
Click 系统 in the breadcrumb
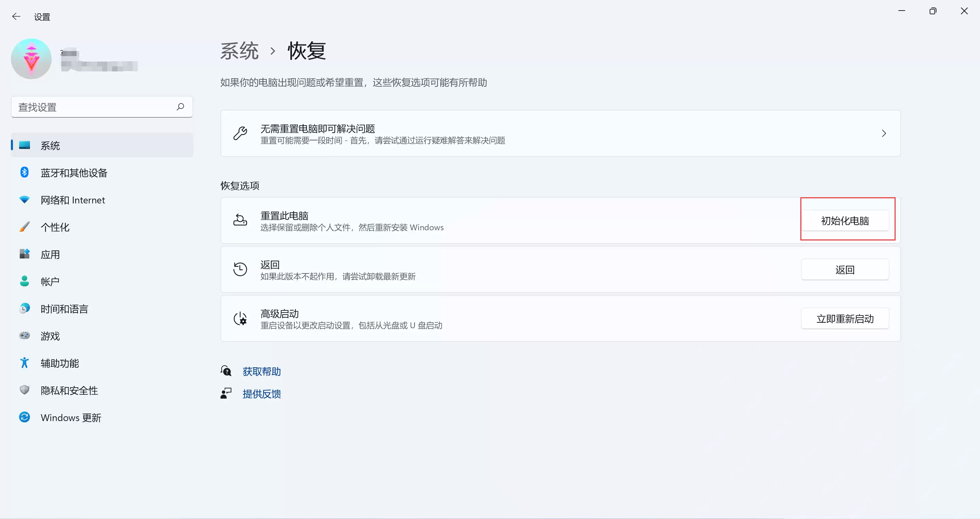239,51
